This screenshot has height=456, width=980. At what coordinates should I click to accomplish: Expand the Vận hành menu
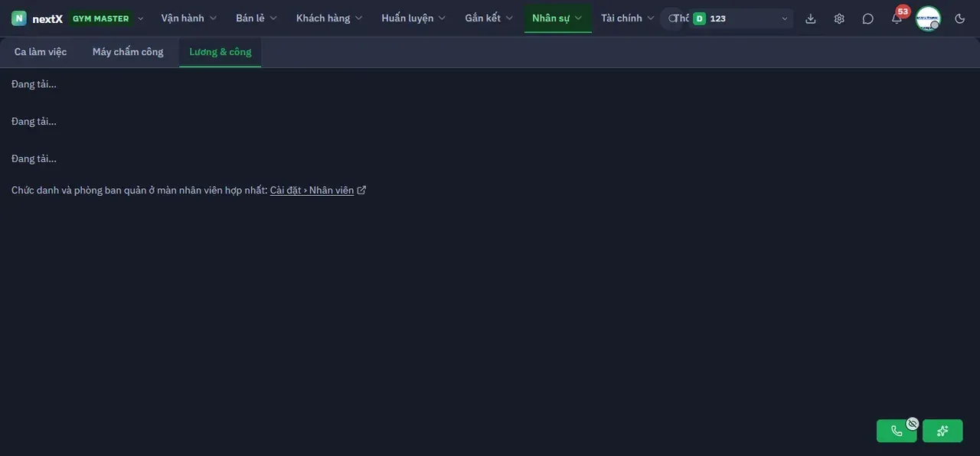[189, 18]
